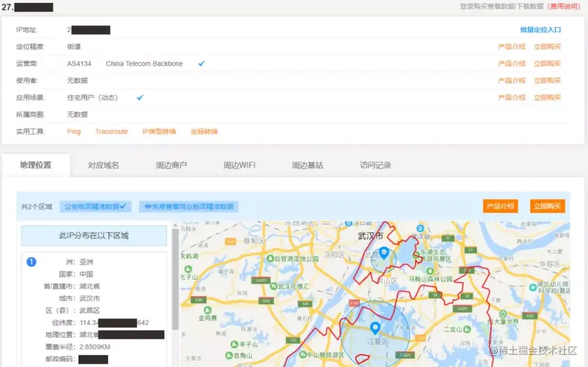Click the 羊子山 green marker icon
Viewport: 588px width, 367px height.
[x=234, y=344]
